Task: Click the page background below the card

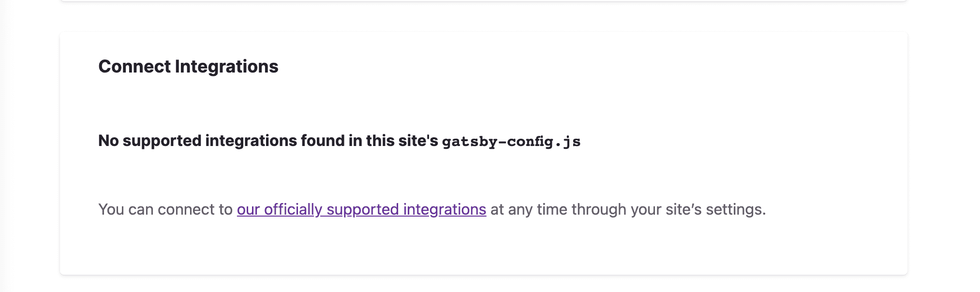Action: click(484, 285)
